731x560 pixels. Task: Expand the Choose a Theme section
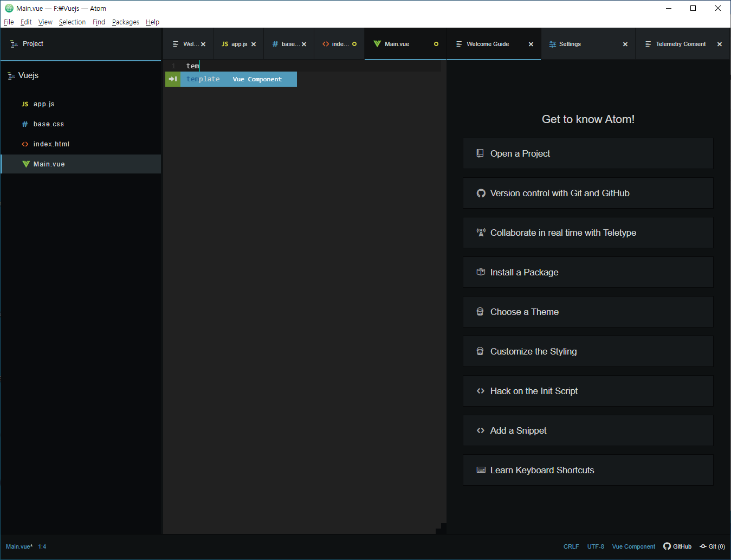point(588,312)
